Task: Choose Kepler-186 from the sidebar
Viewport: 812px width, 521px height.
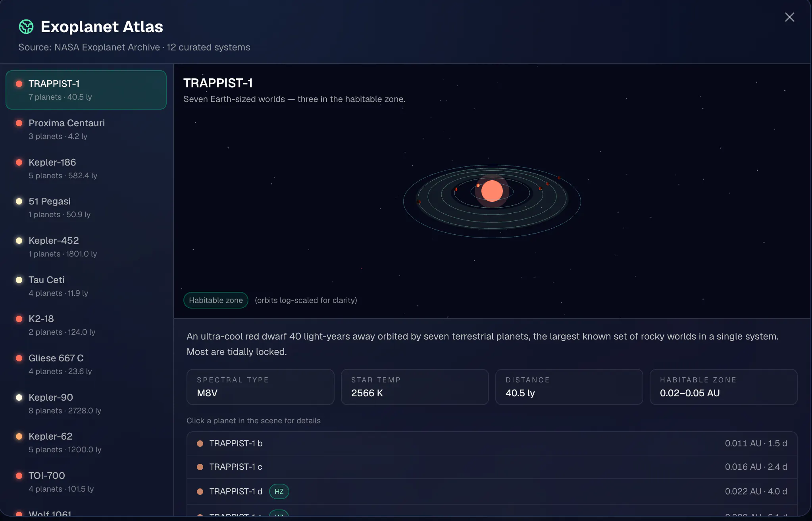Action: pyautogui.click(x=86, y=168)
